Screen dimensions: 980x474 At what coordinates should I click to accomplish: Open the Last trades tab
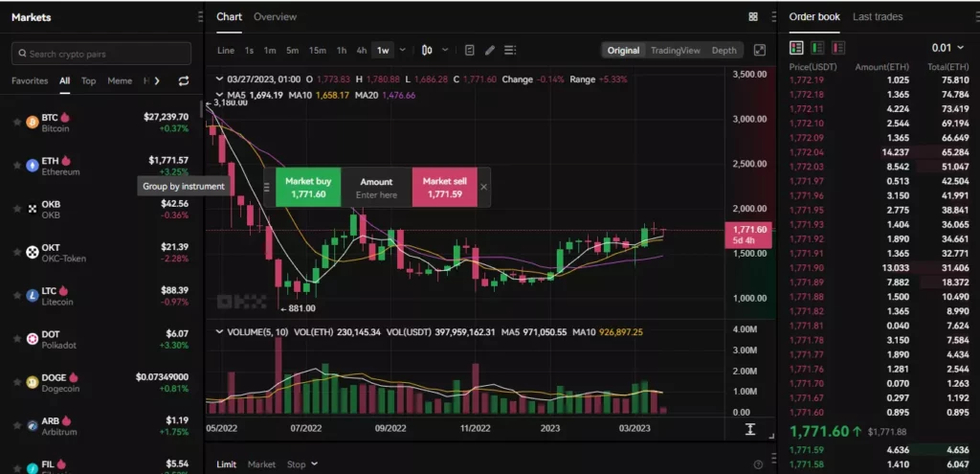(x=877, y=17)
